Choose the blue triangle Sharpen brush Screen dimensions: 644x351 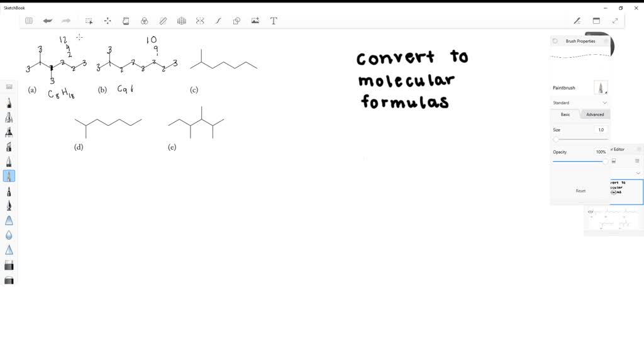(x=9, y=250)
